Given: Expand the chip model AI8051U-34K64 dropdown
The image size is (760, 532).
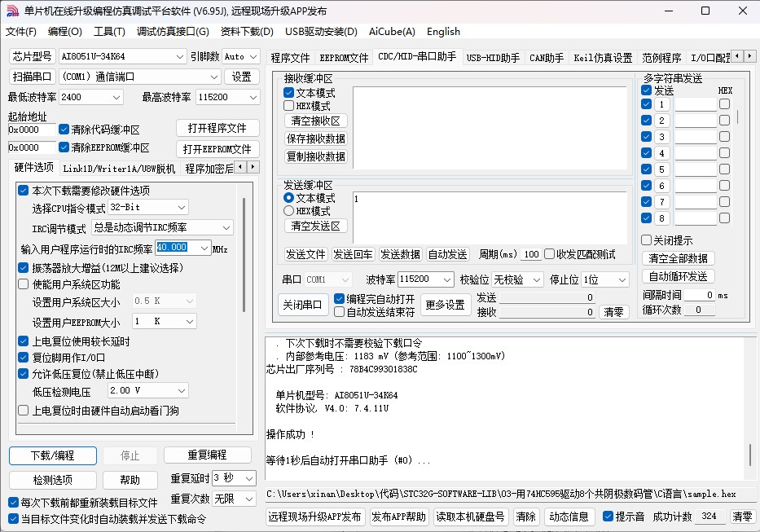Looking at the screenshot, I should 180,57.
